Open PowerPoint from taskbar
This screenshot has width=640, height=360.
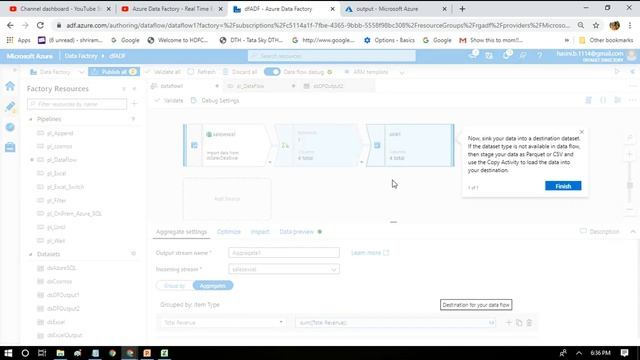click(147, 353)
